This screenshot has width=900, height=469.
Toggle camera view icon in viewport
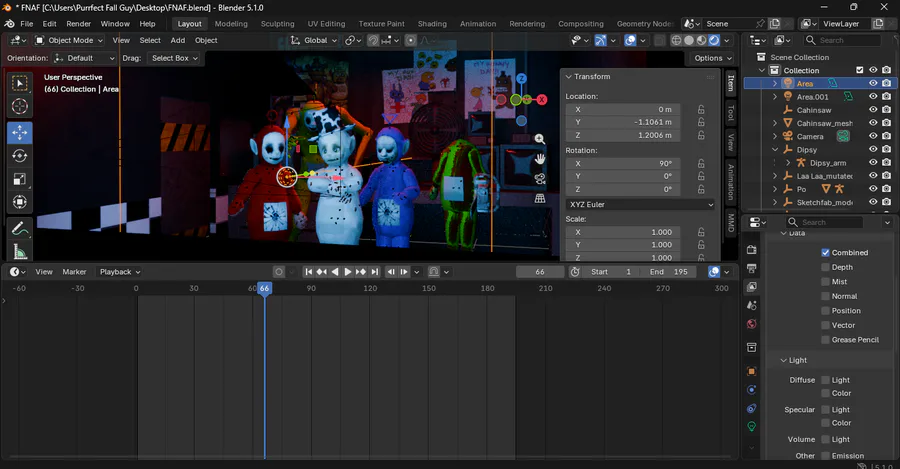540,179
